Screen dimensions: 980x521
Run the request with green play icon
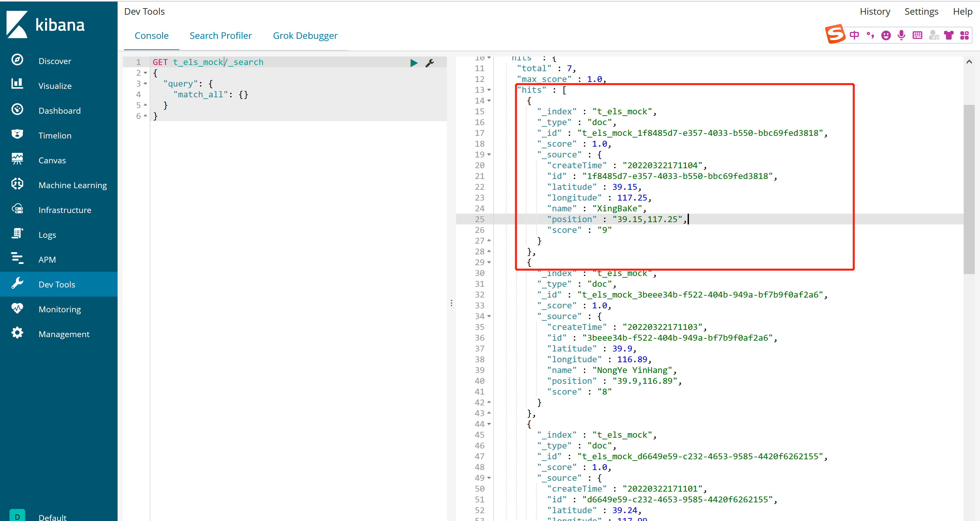coord(414,63)
